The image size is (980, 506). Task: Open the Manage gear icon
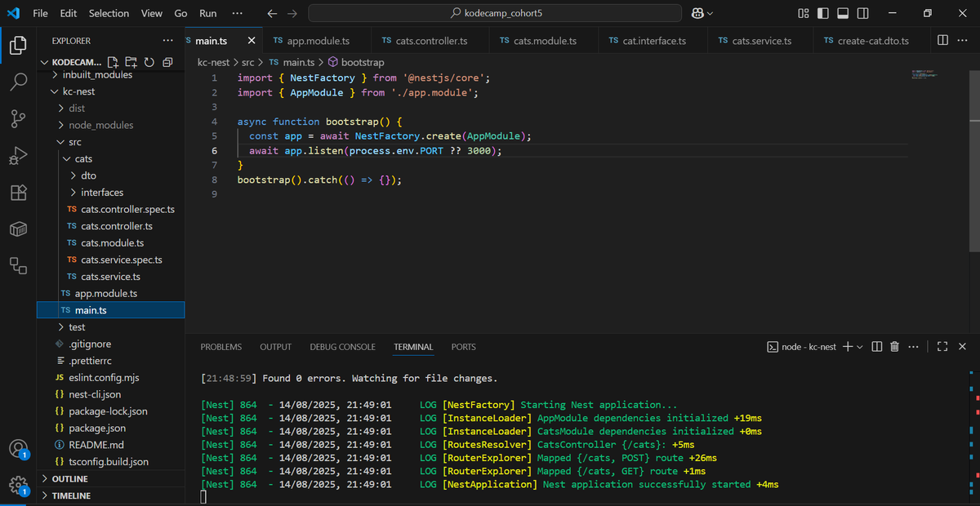coord(18,486)
